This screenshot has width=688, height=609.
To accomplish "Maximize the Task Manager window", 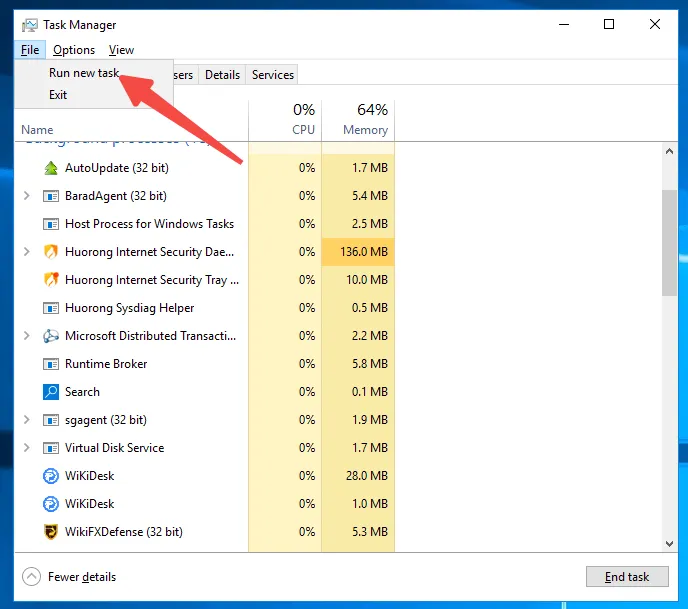I will click(609, 25).
